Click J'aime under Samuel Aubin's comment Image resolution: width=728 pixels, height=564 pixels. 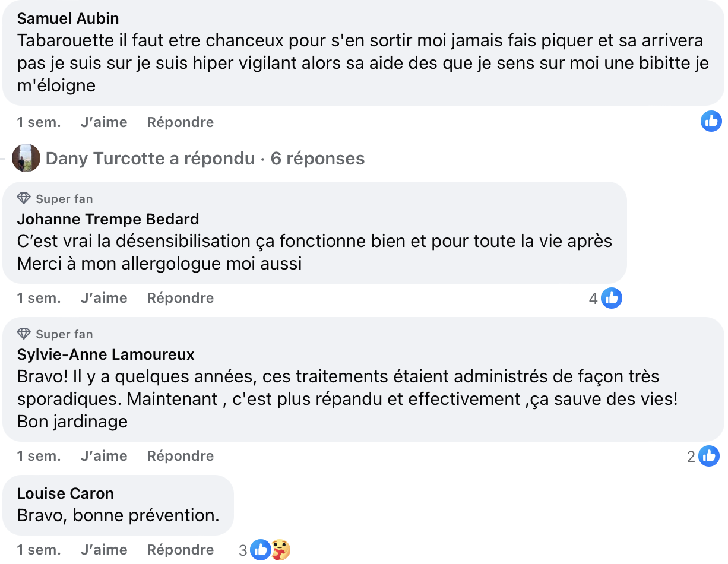[x=104, y=122]
